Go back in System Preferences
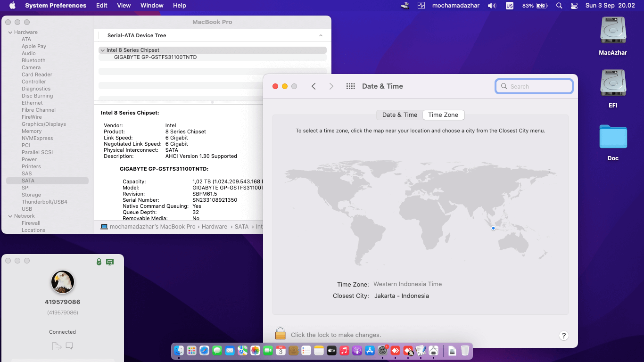Viewport: 644px width, 362px height. point(314,86)
